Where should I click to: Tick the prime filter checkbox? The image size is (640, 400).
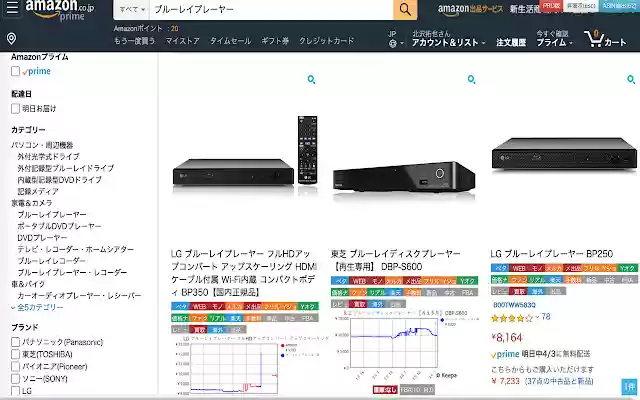[16, 71]
